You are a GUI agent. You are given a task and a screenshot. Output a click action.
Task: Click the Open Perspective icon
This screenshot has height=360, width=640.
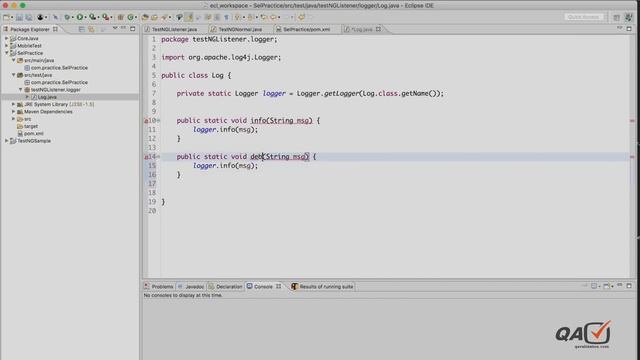pyautogui.click(x=617, y=17)
